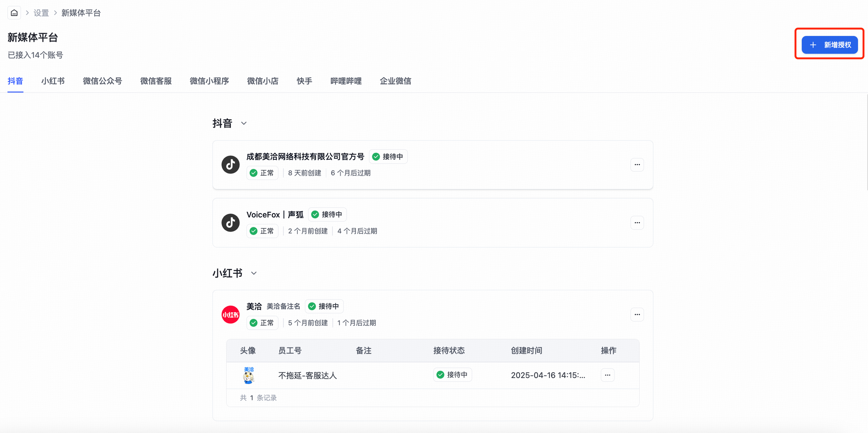Image resolution: width=868 pixels, height=433 pixels.
Task: Open the 企业微信 tab
Action: (x=395, y=81)
